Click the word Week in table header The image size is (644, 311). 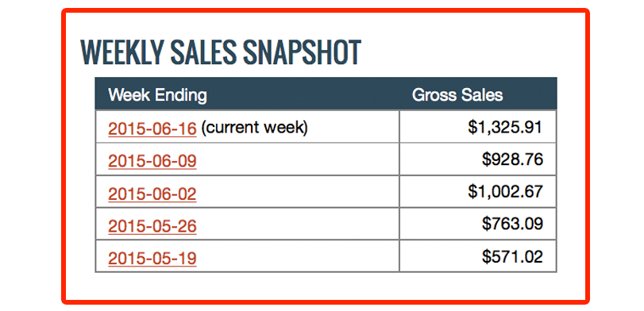point(129,95)
